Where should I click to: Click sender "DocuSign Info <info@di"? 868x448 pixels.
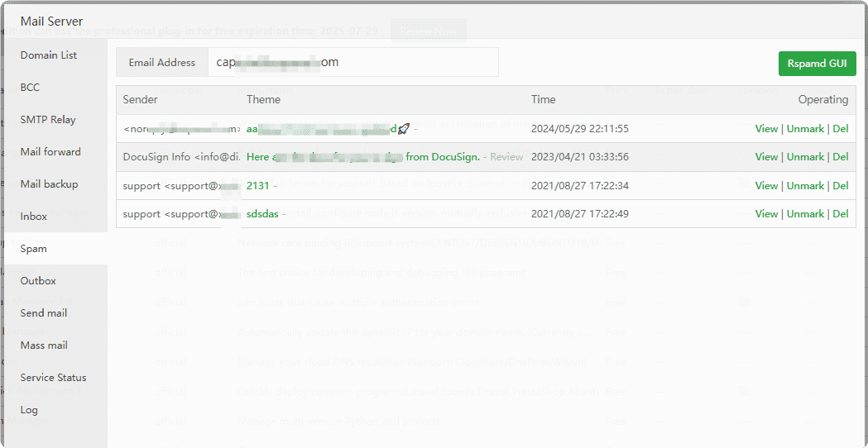(x=181, y=157)
